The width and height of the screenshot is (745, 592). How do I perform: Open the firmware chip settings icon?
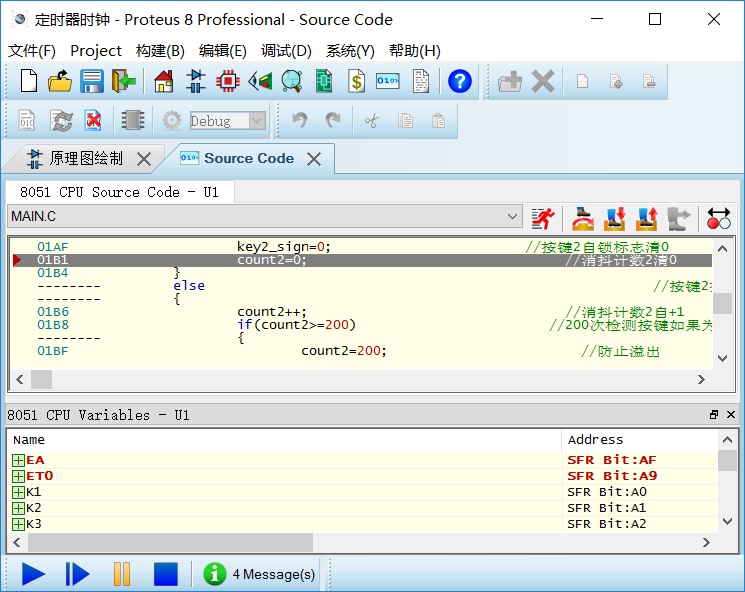133,121
